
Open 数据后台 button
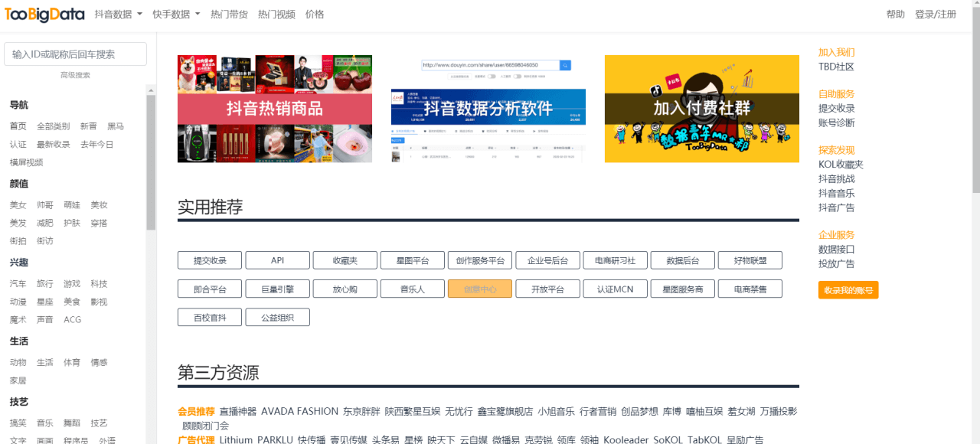(x=683, y=260)
